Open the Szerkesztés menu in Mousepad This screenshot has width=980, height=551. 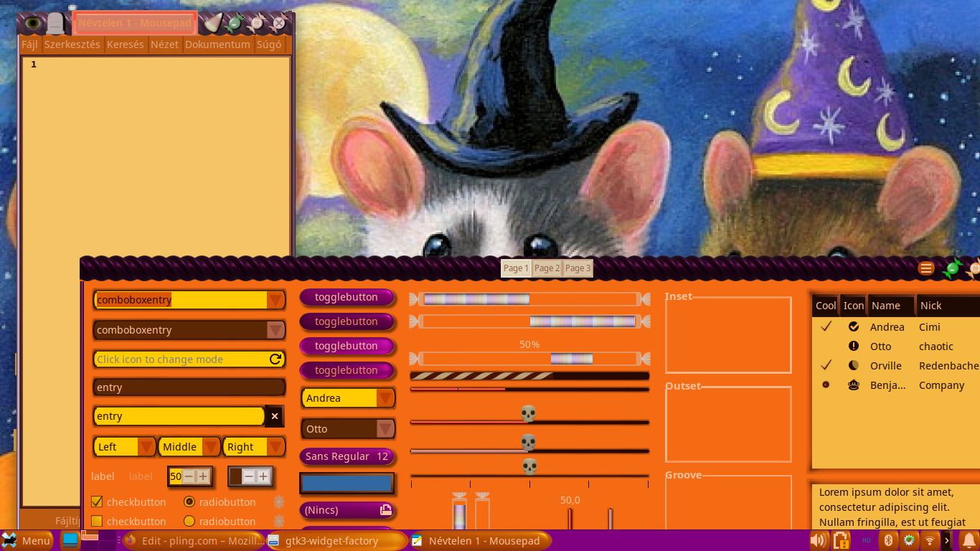[x=72, y=44]
